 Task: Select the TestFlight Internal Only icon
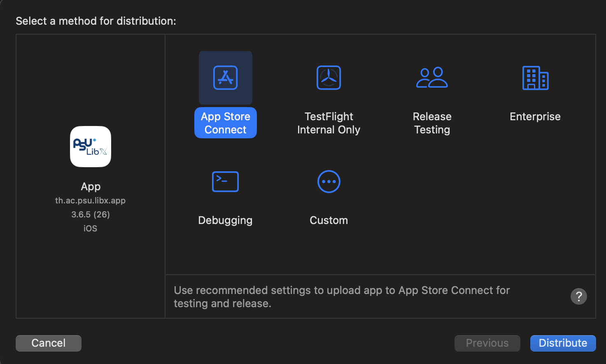click(329, 77)
